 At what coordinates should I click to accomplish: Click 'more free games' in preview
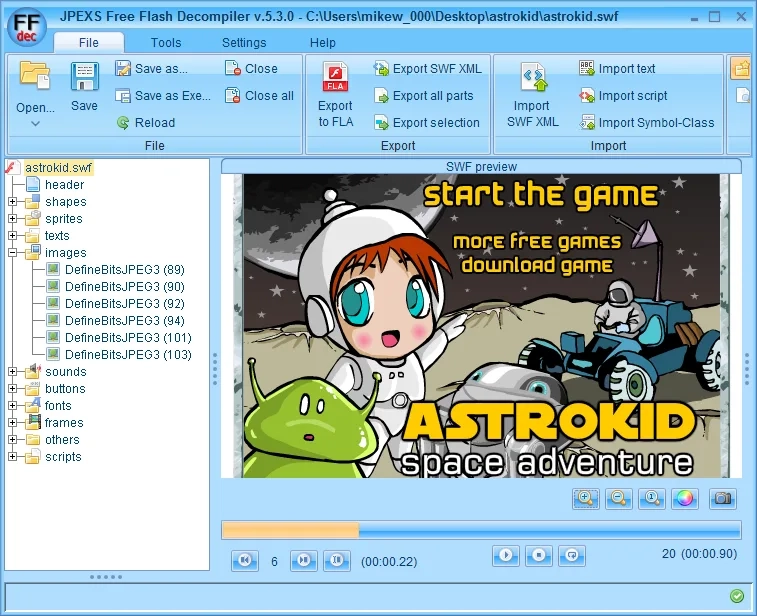537,241
